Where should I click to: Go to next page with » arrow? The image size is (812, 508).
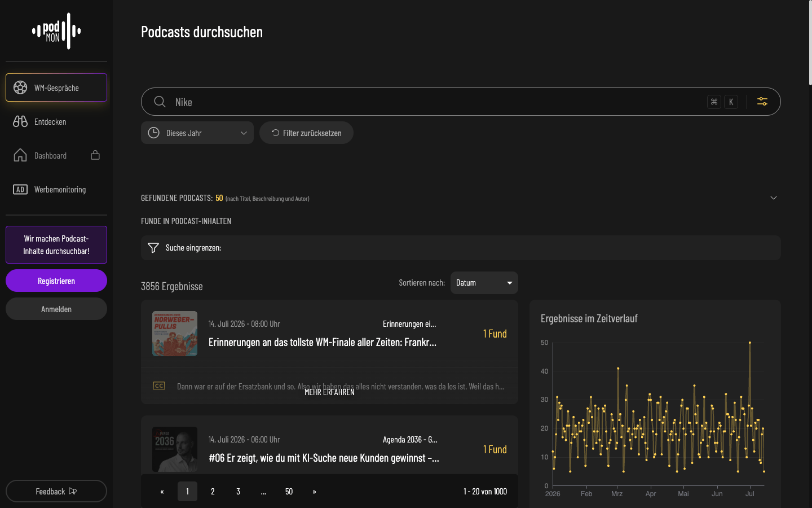pyautogui.click(x=314, y=492)
